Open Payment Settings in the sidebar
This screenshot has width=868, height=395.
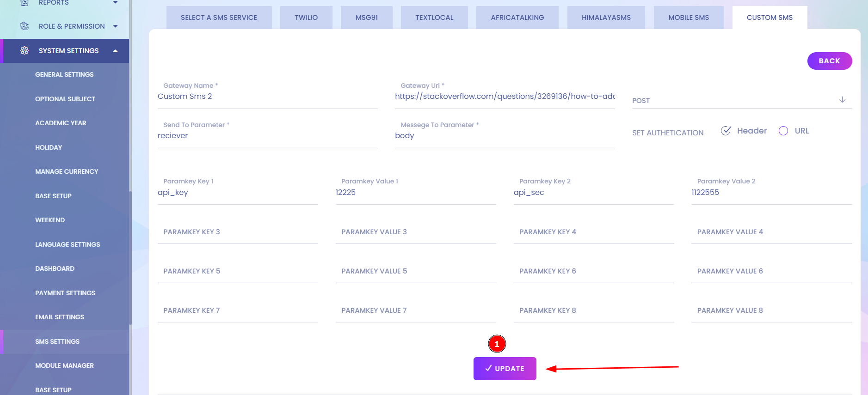(x=65, y=293)
